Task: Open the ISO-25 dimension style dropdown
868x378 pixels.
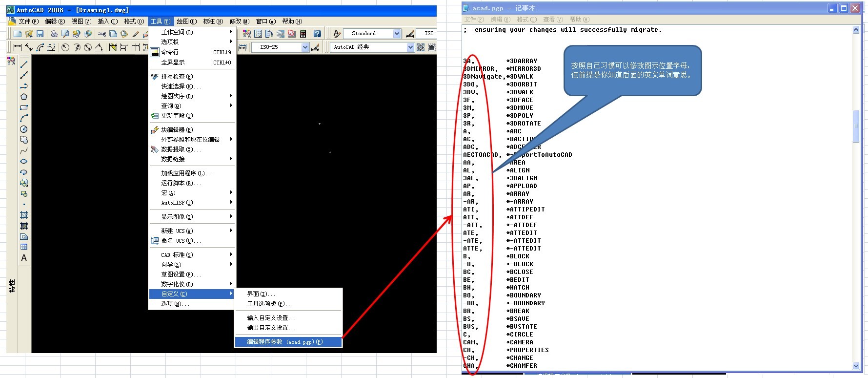Action: 305,47
